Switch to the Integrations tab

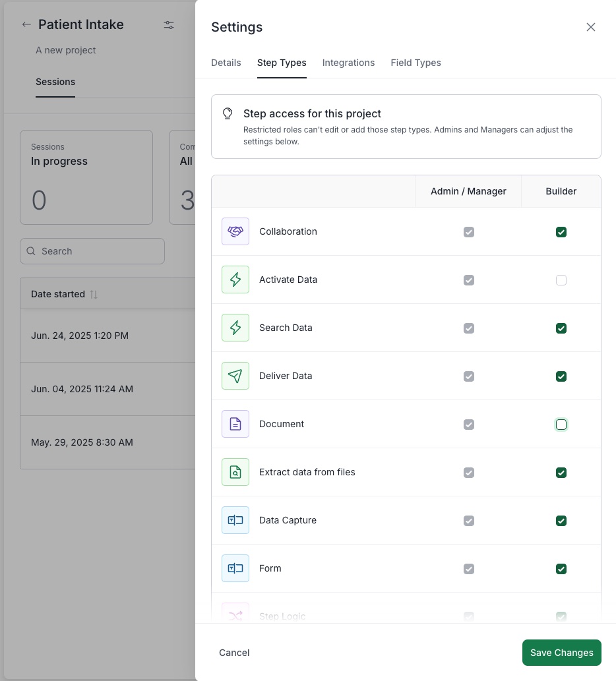coord(348,63)
